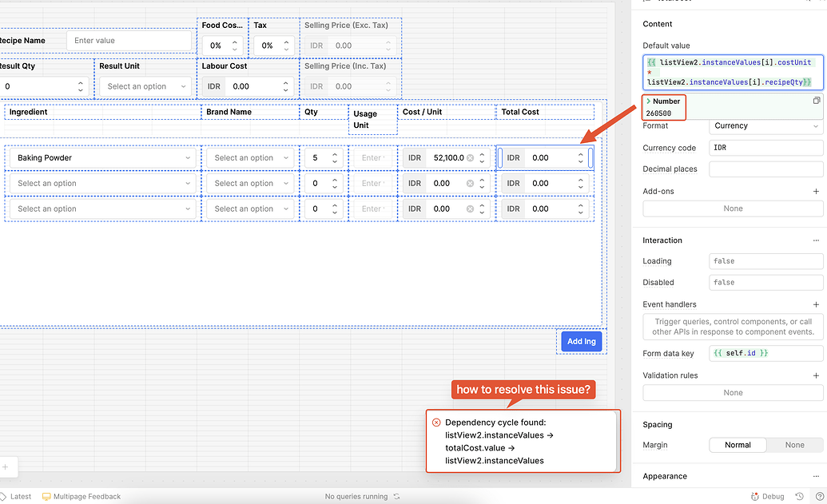Screen dimensions: 827x504
Task: Open the Brand Name dropdown in Baking Powder row
Action: pos(250,157)
